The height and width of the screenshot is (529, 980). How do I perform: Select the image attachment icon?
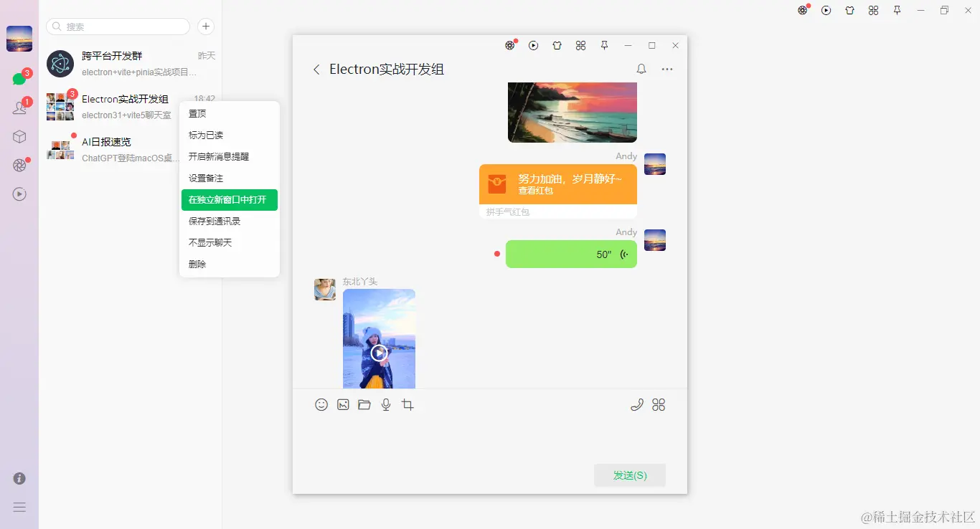tap(343, 404)
